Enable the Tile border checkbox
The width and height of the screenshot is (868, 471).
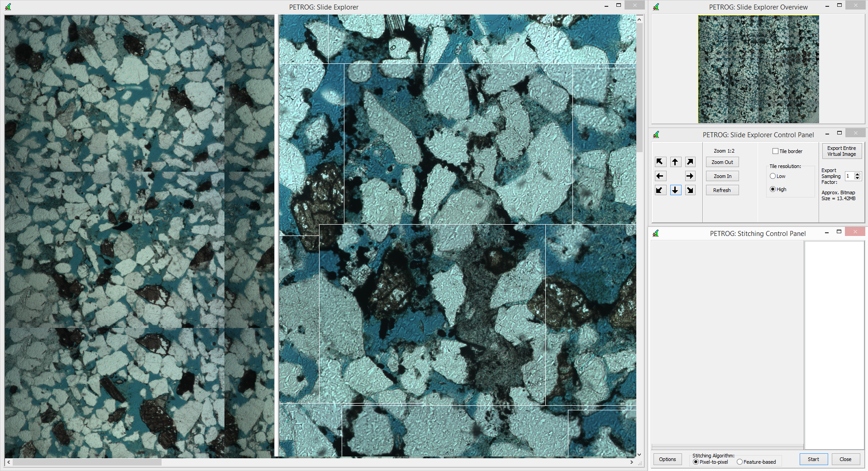[775, 151]
